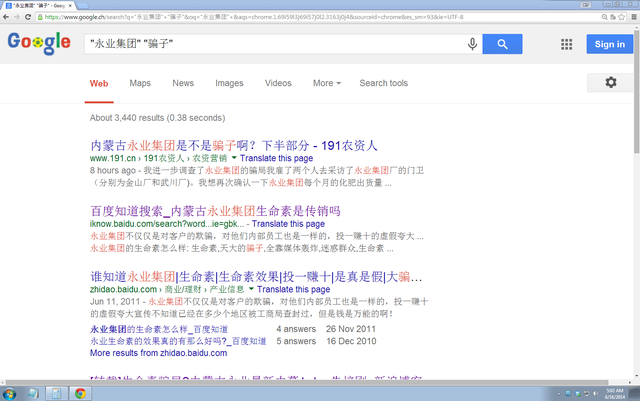Click the voice search microphone icon
Viewport: 640px width, 401px height.
pyautogui.click(x=472, y=44)
